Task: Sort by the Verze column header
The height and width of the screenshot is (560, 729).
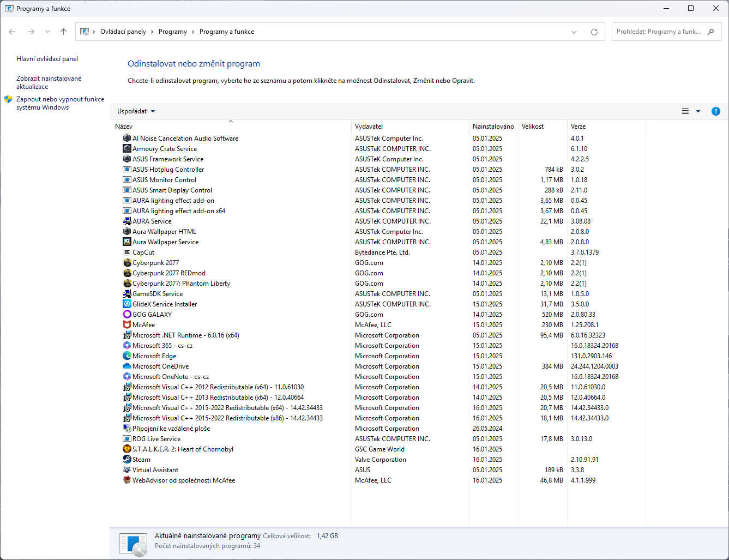Action: (579, 127)
